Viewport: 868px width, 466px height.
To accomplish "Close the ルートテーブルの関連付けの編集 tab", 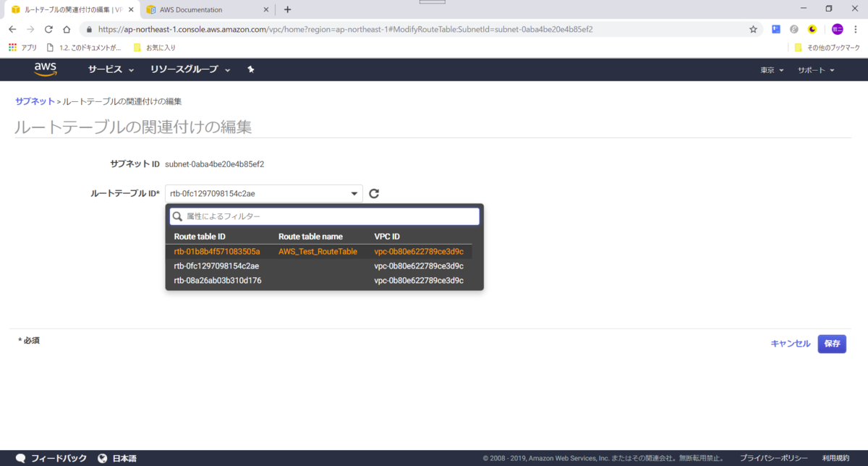I will 130,9.
